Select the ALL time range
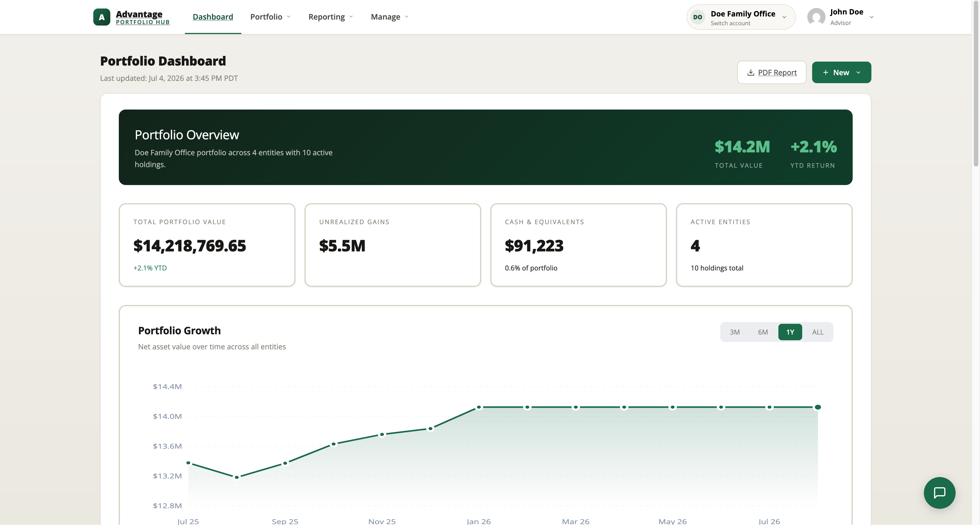 point(818,332)
